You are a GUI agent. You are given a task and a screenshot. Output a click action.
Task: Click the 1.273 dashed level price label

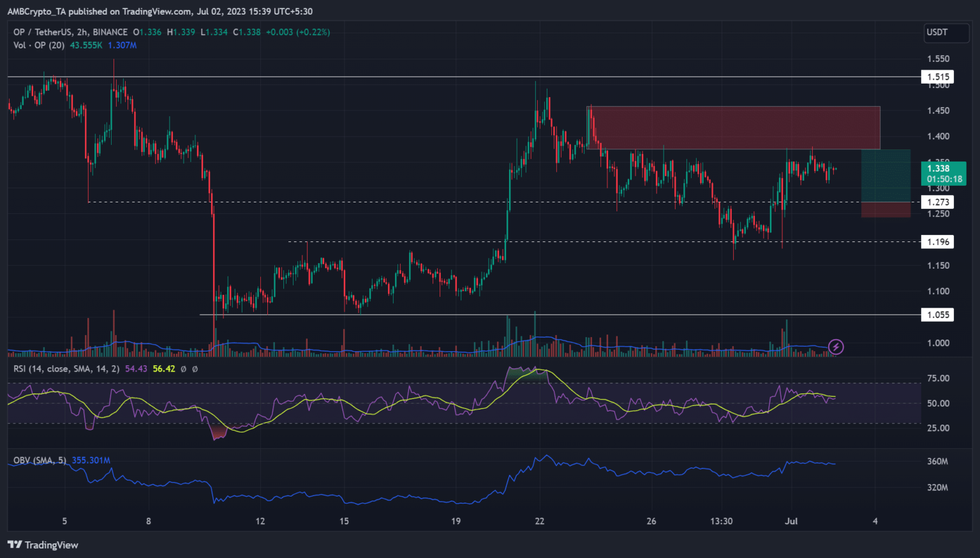[937, 202]
